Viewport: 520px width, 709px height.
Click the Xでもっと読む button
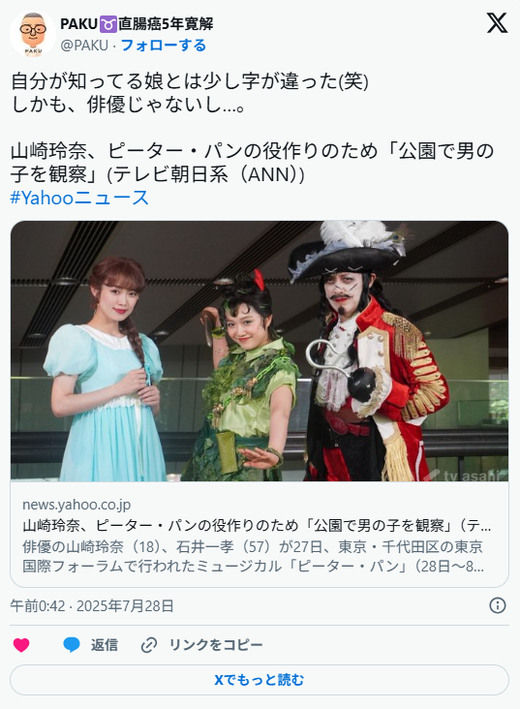260,680
